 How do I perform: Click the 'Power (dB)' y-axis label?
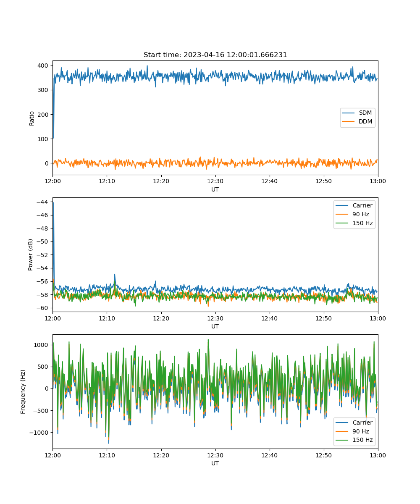pos(31,255)
